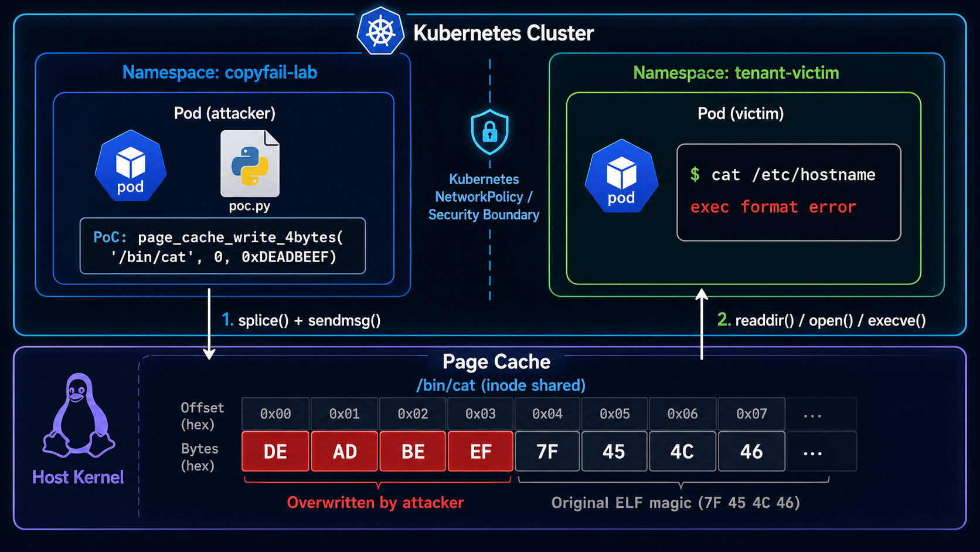The image size is (980, 552).
Task: Click the Namespace: tenant-victim label
Action: (x=736, y=73)
